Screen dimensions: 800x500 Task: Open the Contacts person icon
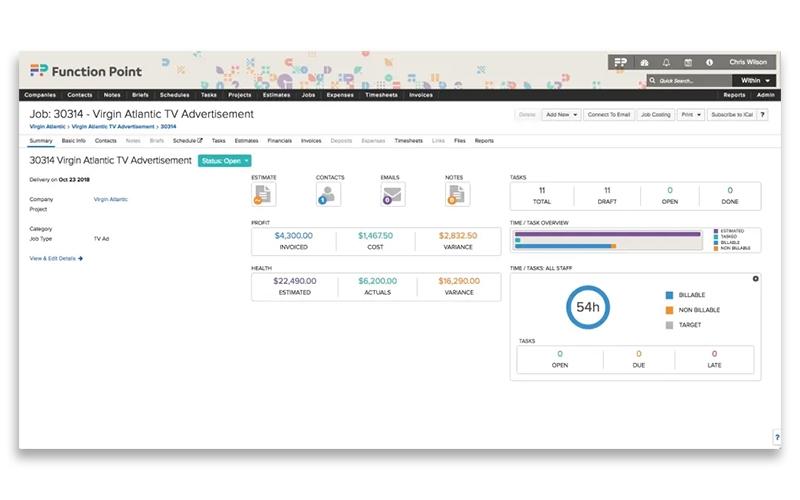(x=328, y=194)
